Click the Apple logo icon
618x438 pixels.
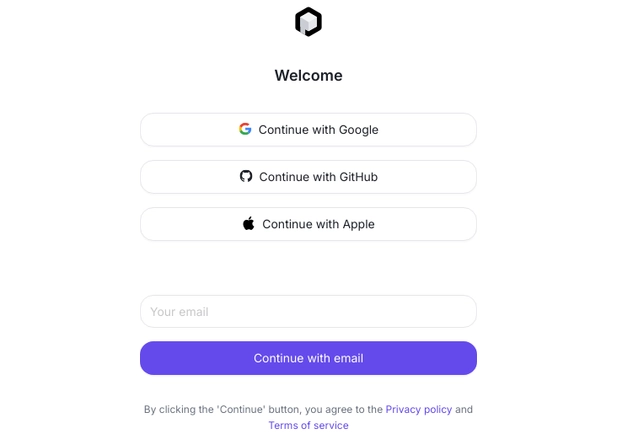coord(249,224)
